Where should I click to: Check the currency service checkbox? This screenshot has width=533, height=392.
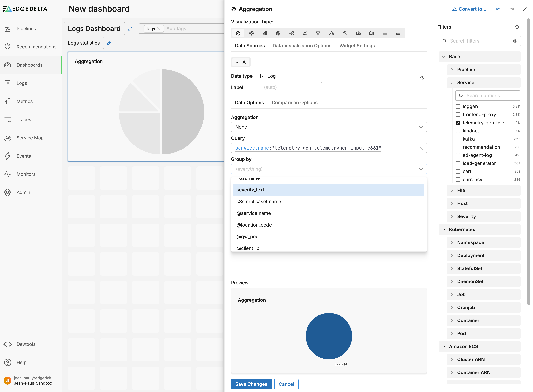[x=458, y=180]
